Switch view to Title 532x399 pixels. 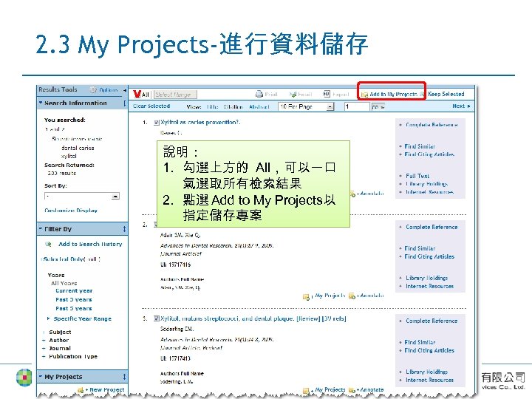pos(212,106)
